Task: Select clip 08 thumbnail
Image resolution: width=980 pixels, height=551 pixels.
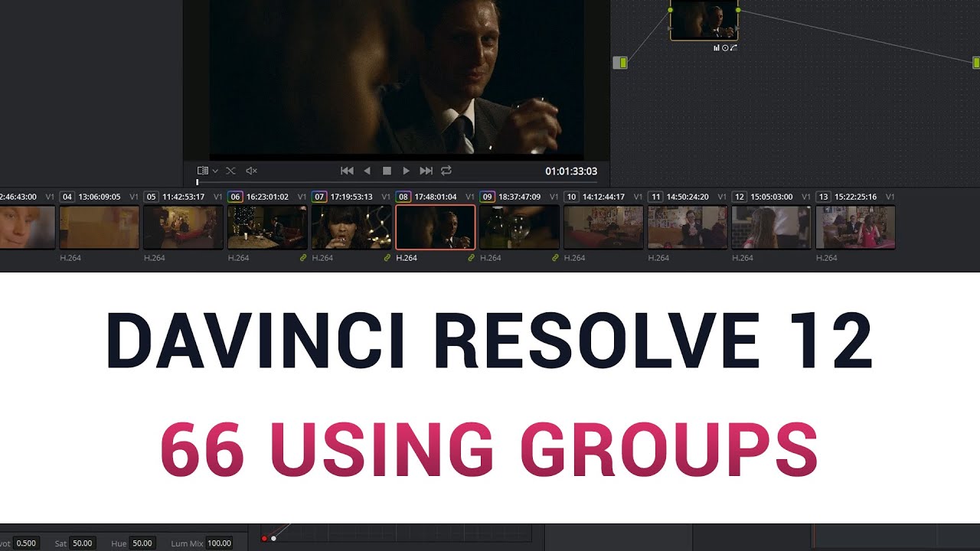Action: (436, 227)
